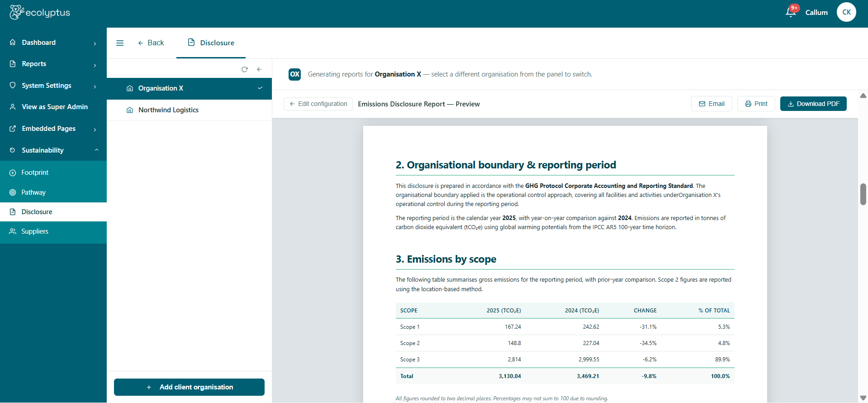Viewport: 868px width, 403px height.
Task: Click the 'Organisational boundary & reporting period' heading
Action: pos(512,165)
